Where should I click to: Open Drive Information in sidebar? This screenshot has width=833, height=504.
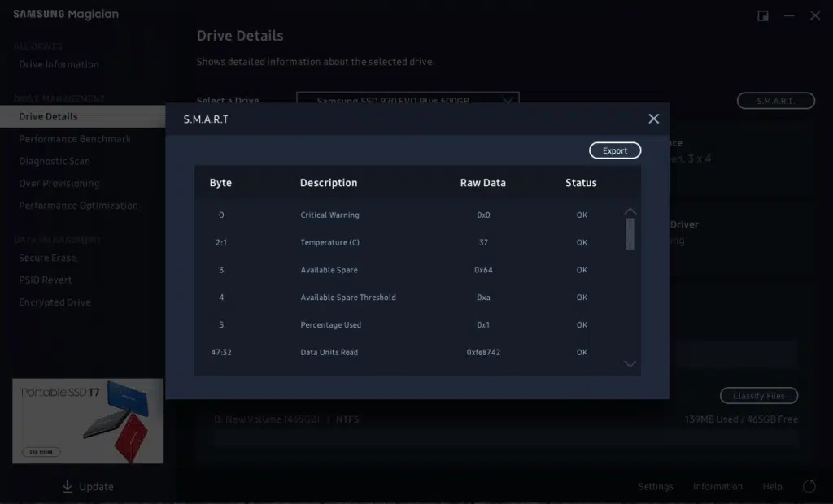coord(59,64)
